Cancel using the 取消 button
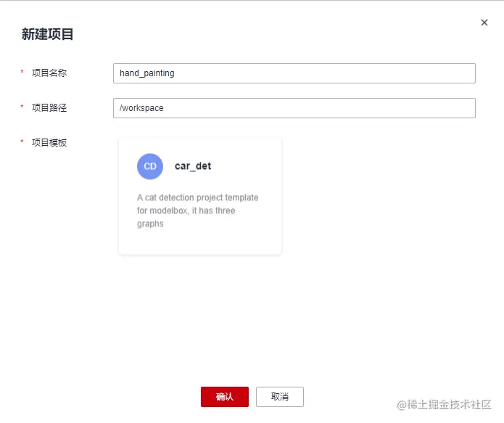504x423 pixels. point(280,397)
